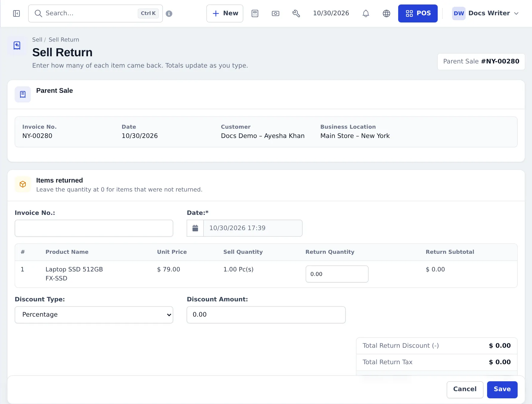
Task: Open the date calendar icon
Action: (x=195, y=228)
